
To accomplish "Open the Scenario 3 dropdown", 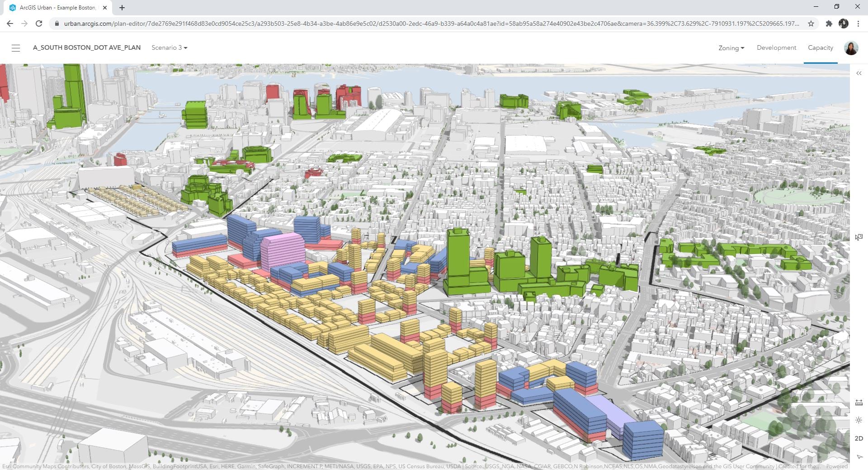I will coord(170,47).
